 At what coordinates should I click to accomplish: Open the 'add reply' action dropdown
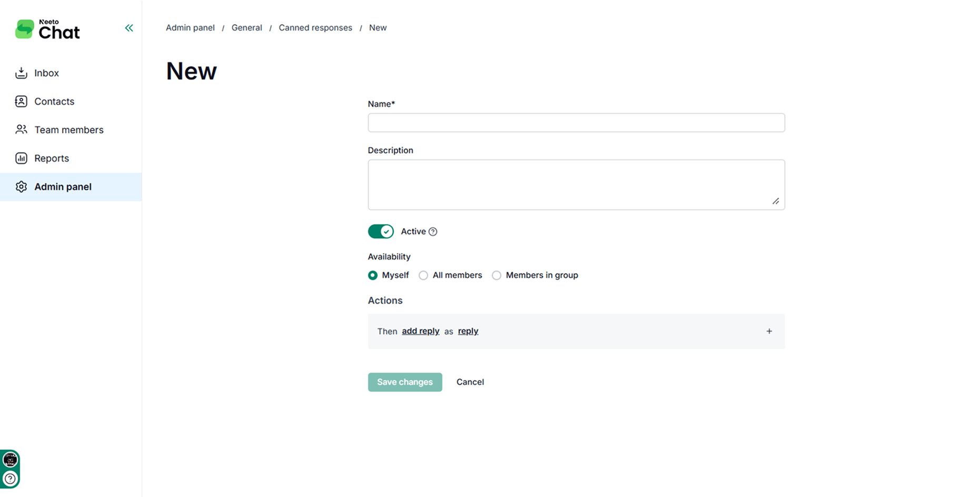point(420,331)
